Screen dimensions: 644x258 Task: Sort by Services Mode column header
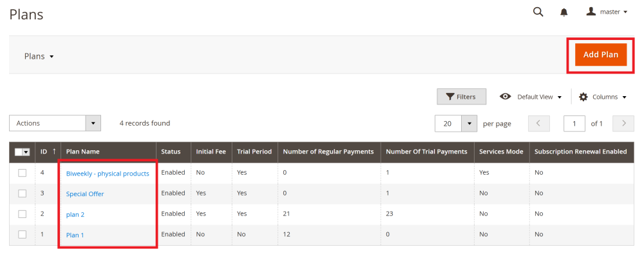tap(502, 152)
